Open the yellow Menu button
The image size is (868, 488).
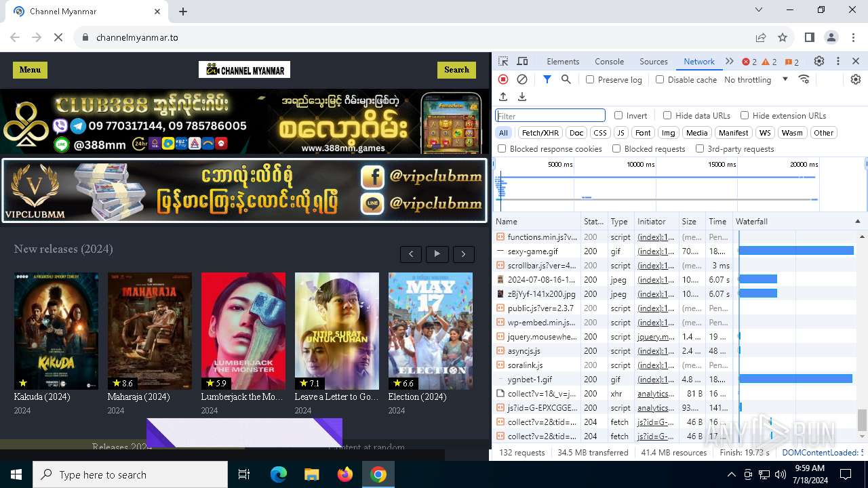pos(30,70)
